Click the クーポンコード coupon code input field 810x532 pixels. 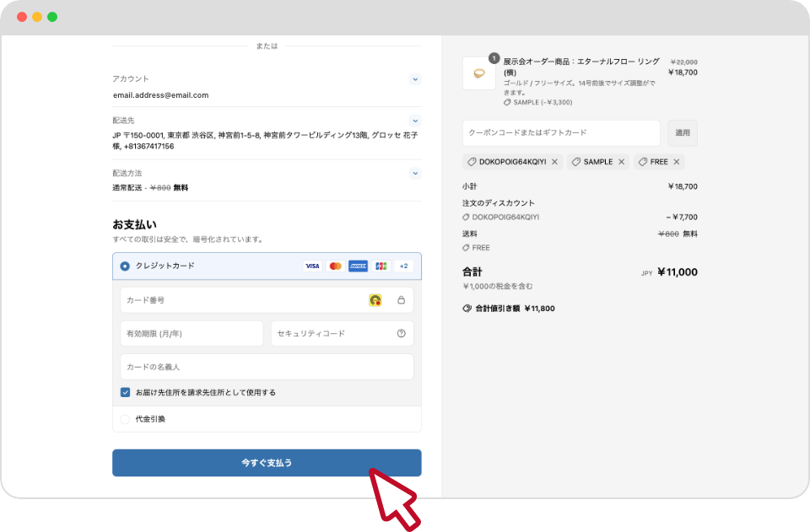point(561,133)
